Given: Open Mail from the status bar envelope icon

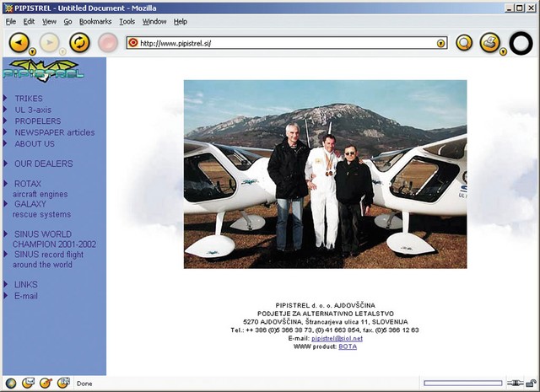Looking at the screenshot, I should point(28,383).
